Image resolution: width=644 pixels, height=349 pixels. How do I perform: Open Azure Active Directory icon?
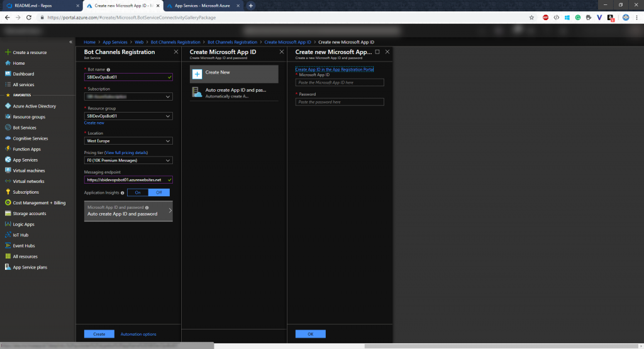point(8,106)
